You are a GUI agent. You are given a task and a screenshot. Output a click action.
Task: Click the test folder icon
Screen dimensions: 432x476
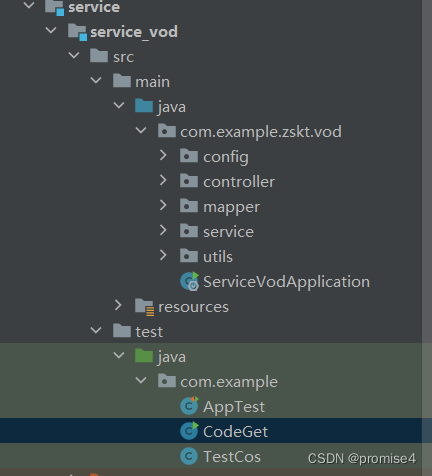point(122,331)
